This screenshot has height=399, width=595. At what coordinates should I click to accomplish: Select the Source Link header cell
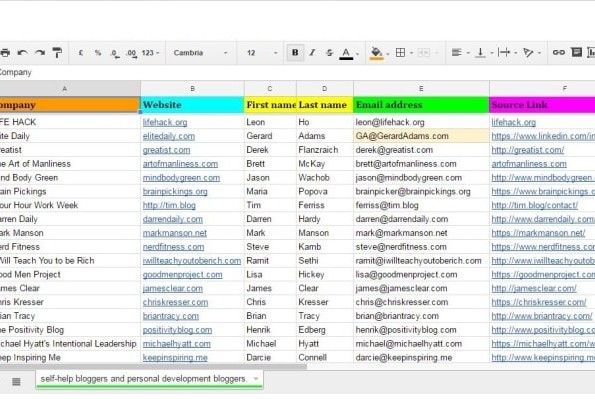click(x=542, y=105)
